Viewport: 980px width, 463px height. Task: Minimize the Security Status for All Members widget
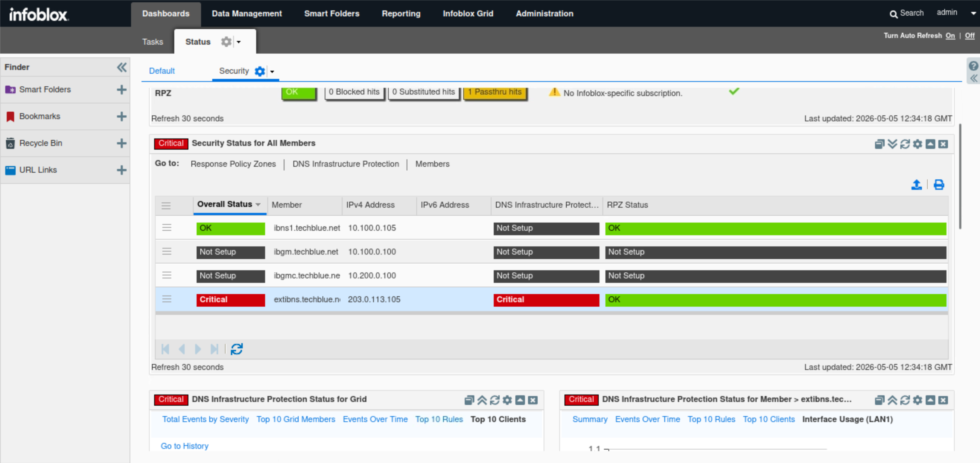[930, 144]
